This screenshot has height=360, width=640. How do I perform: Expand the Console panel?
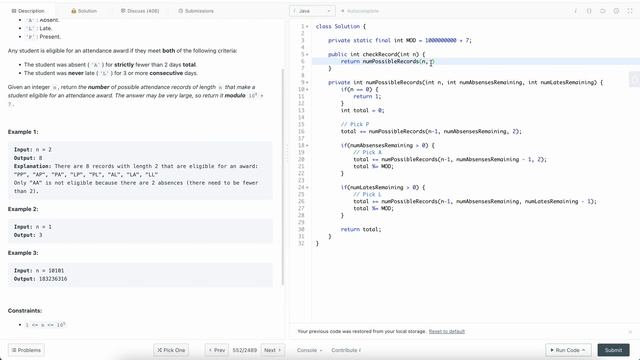309,350
